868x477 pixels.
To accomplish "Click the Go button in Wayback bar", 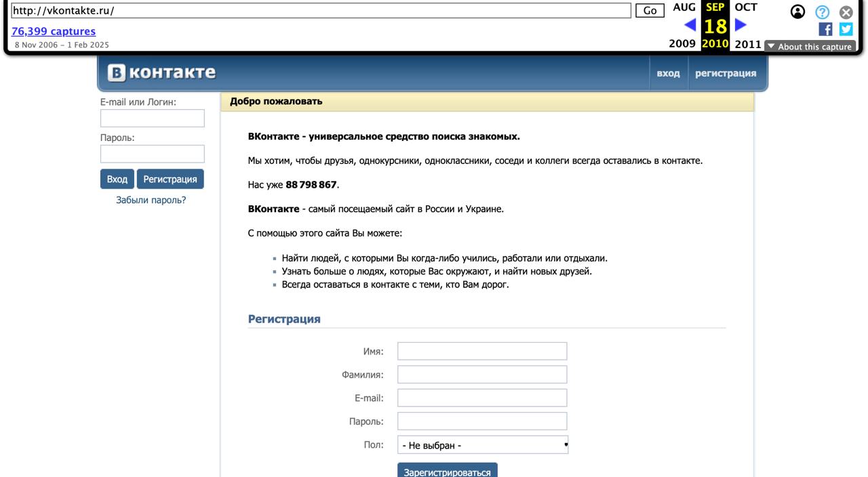I will pyautogui.click(x=650, y=11).
